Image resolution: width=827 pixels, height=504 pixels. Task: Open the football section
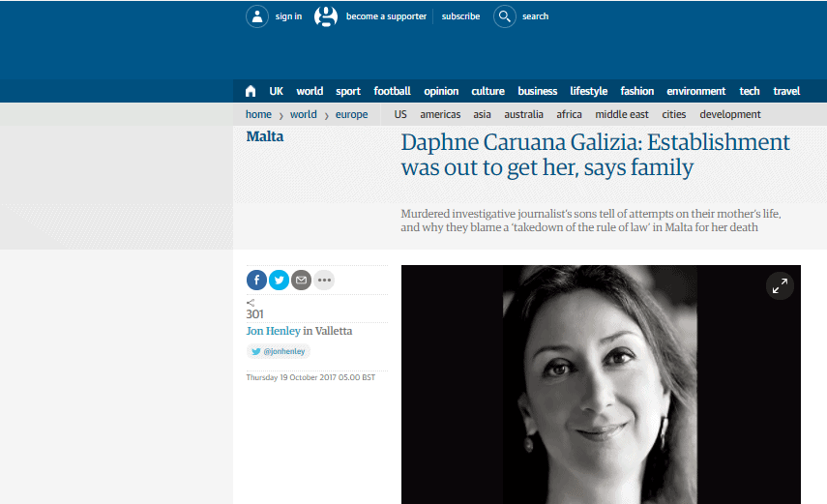point(392,91)
